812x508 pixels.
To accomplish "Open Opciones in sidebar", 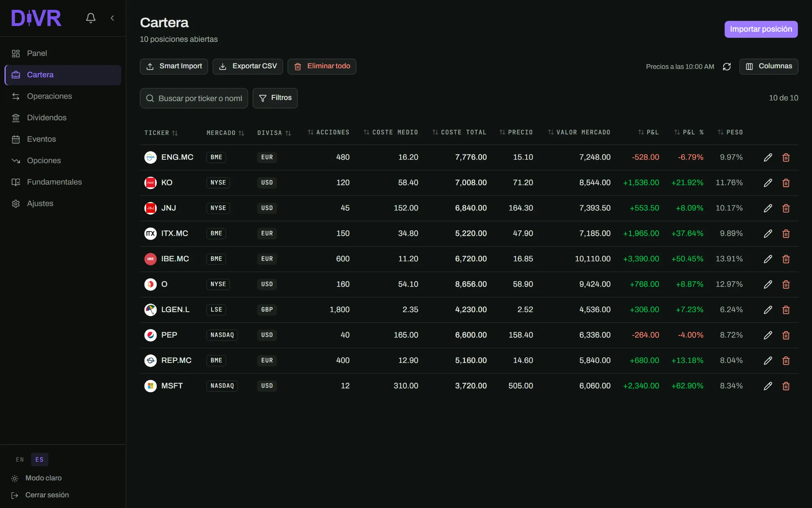I will click(63, 161).
